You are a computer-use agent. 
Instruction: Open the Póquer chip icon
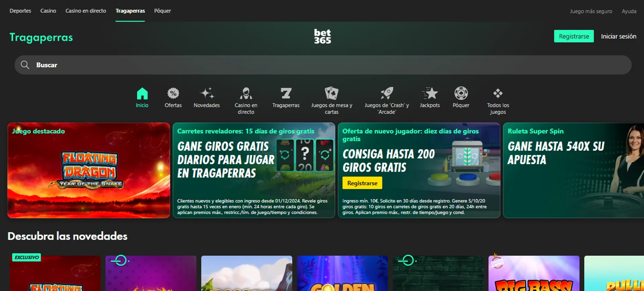[461, 93]
